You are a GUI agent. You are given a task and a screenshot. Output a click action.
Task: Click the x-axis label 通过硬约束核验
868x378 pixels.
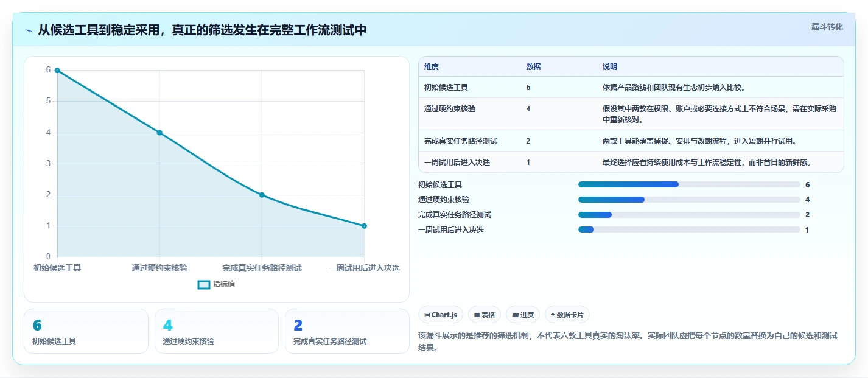pyautogui.click(x=159, y=268)
